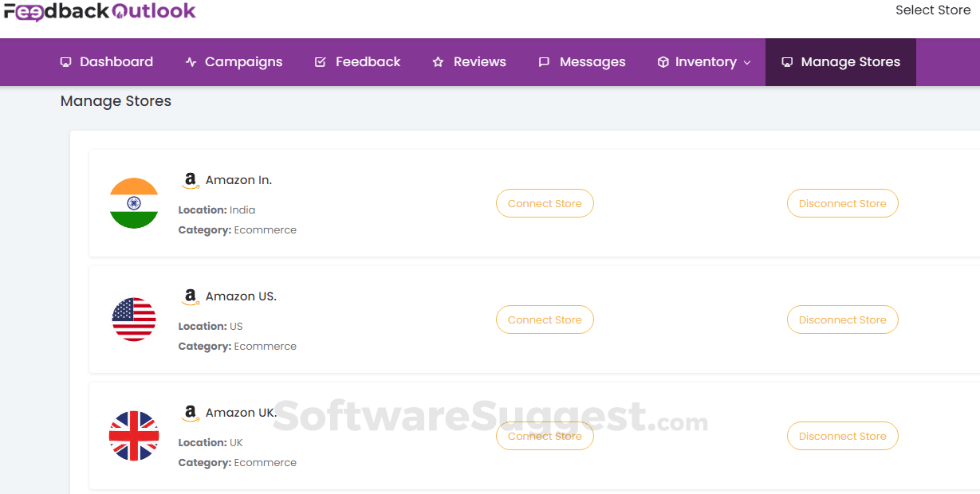This screenshot has height=494, width=980.
Task: Click the Feedback checkbox icon in navbar
Action: click(321, 61)
